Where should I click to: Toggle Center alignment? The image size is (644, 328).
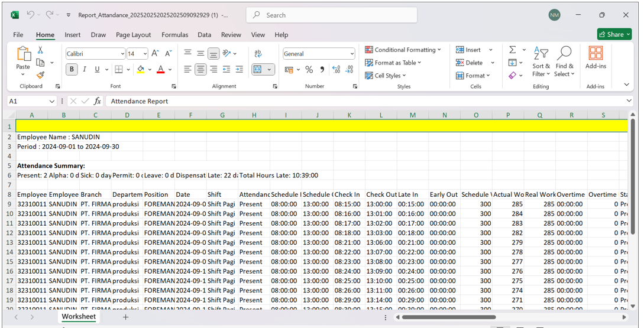tap(200, 70)
